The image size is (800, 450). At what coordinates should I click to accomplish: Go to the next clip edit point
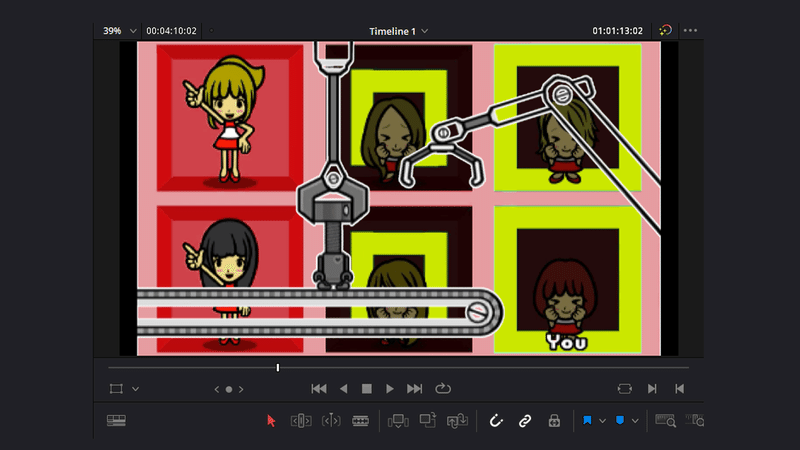652,389
